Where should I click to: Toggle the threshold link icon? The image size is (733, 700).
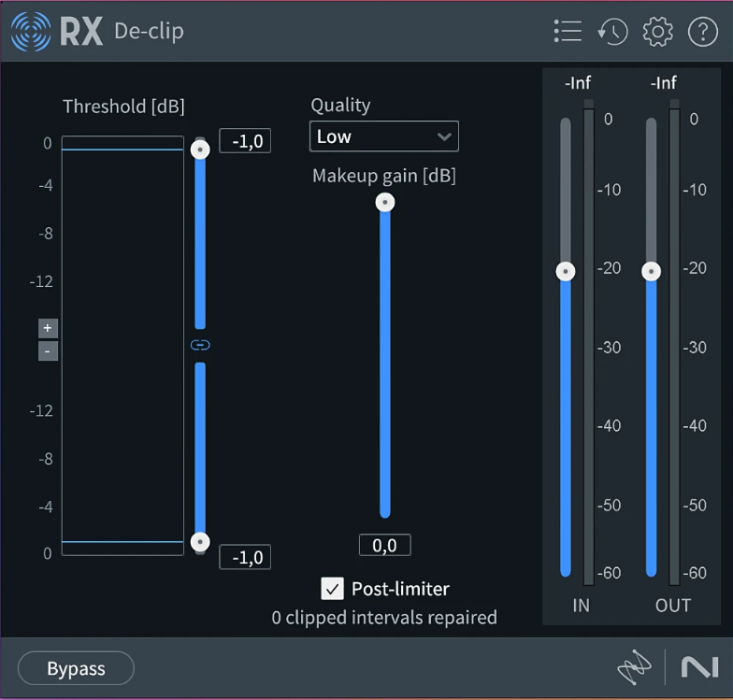(x=200, y=345)
